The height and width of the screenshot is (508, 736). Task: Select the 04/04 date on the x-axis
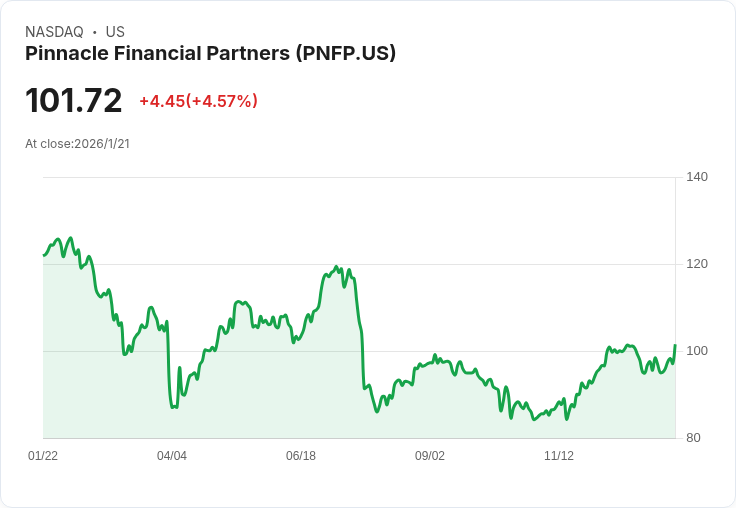coord(172,456)
